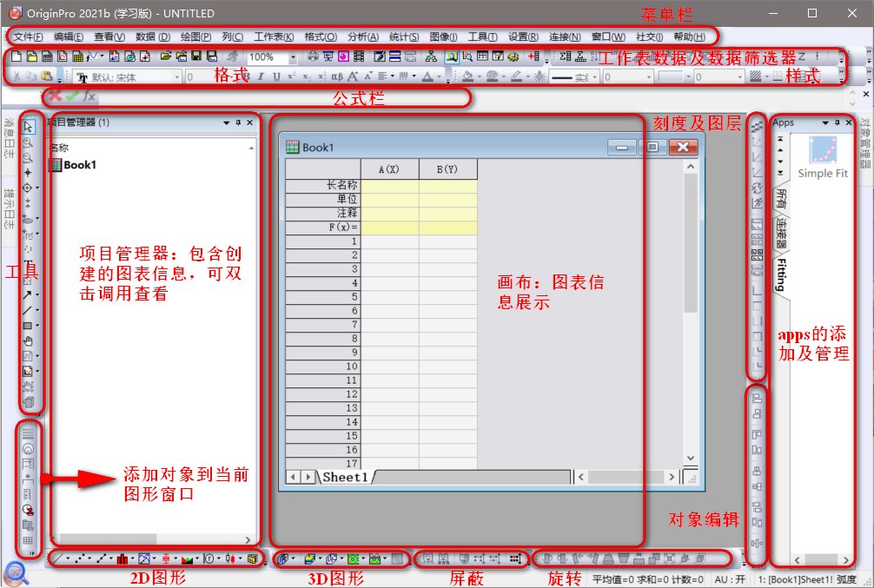This screenshot has width=874, height=588.
Task: Click the line color pen icon
Action: tap(517, 76)
